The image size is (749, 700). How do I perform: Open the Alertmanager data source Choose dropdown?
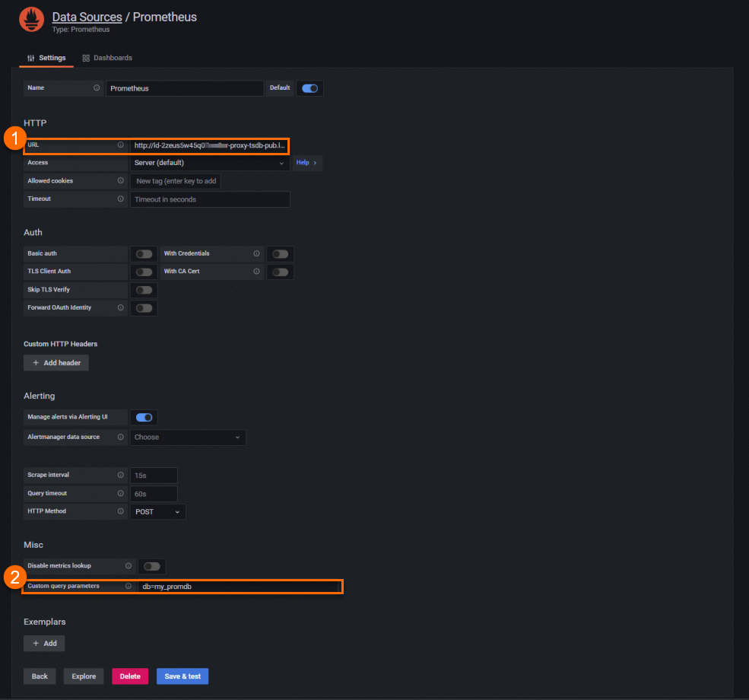pos(188,437)
